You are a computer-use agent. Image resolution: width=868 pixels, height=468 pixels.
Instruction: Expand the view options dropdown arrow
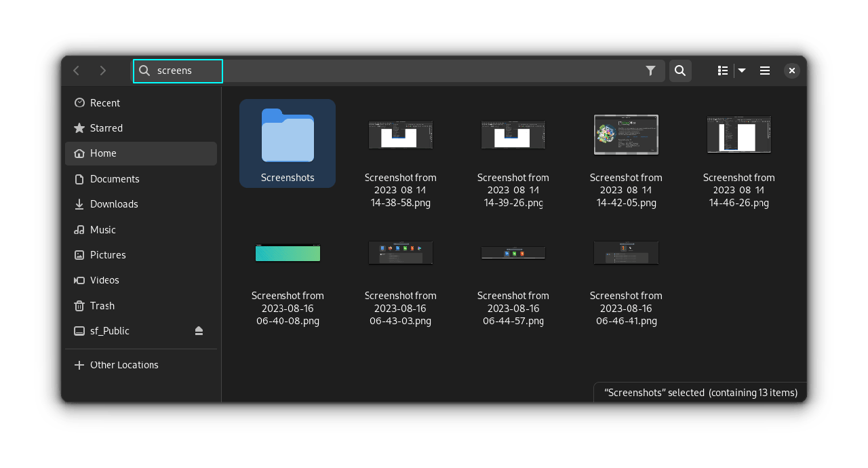[x=742, y=71]
